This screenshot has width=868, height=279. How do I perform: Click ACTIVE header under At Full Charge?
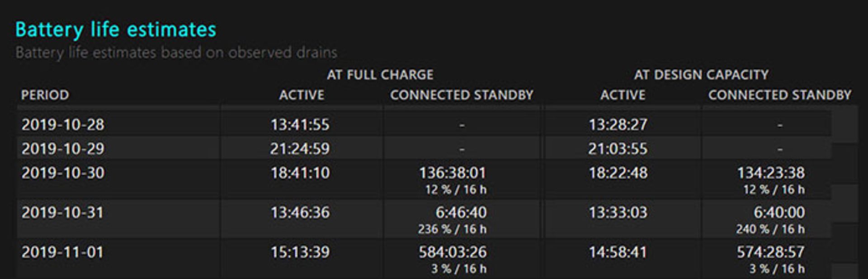point(302,95)
